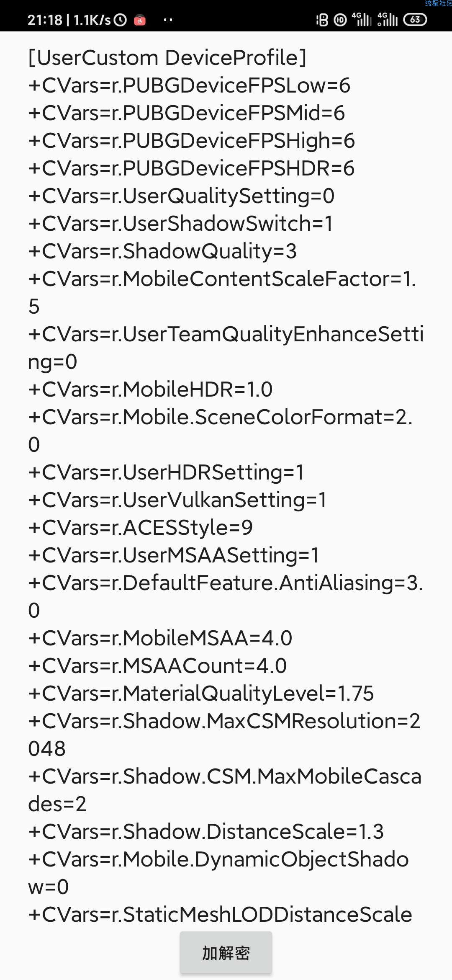Image resolution: width=452 pixels, height=980 pixels.
Task: Place cursor on PUBGDeviceFPSLow=6 line
Action: [x=189, y=85]
